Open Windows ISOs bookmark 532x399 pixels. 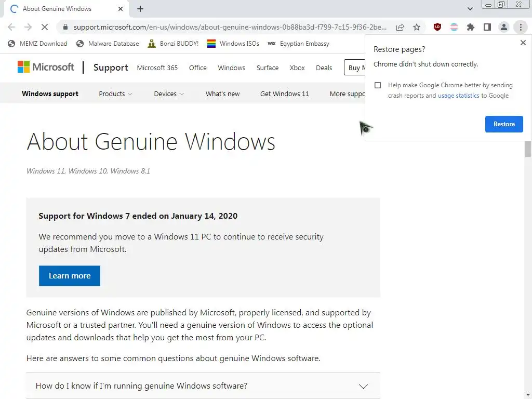(x=233, y=44)
